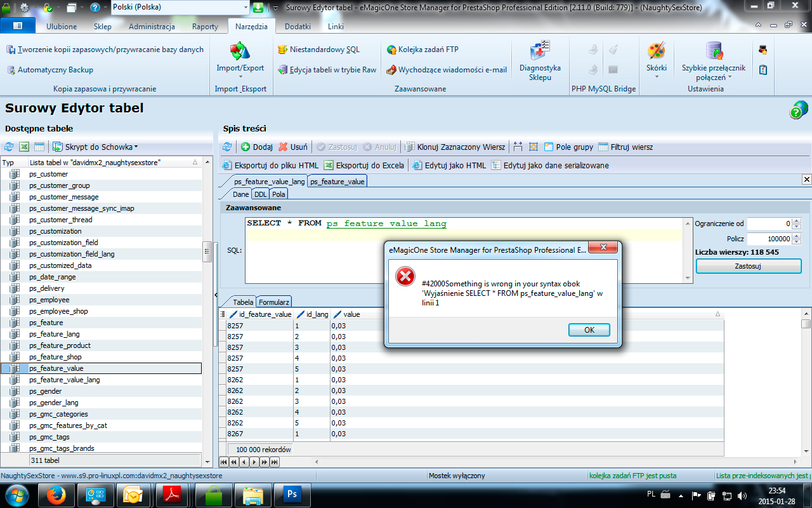Screen dimensions: 812x508
Task: Open Wychodzące wiadomości e-mail
Action: 447,70
